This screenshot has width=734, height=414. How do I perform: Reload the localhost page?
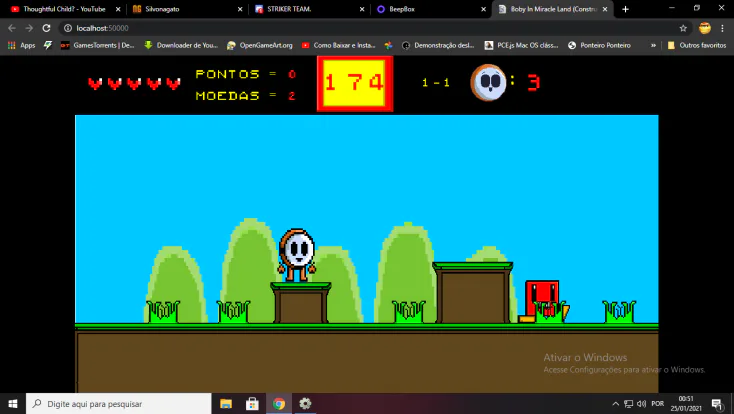pyautogui.click(x=46, y=28)
